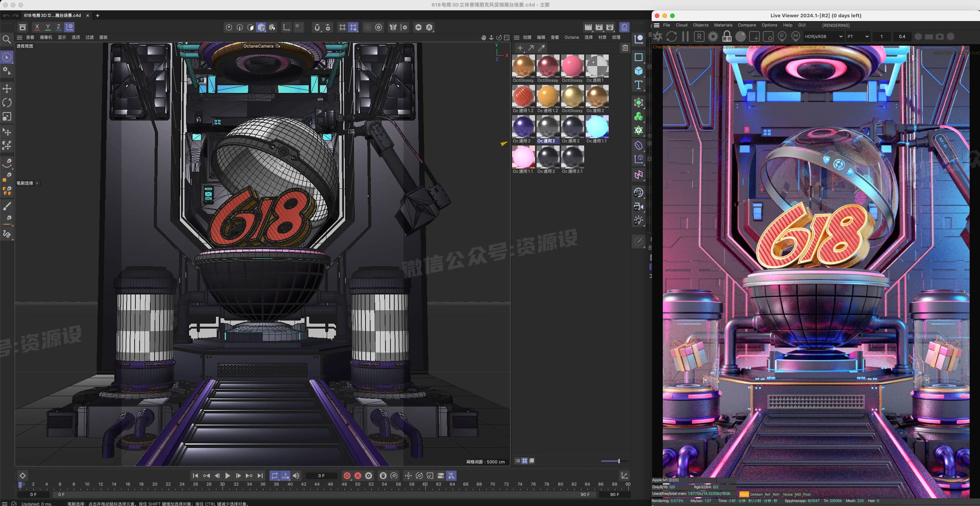980x506 pixels.
Task: Click the 0.4 value field in Live Viewer
Action: pyautogui.click(x=902, y=36)
